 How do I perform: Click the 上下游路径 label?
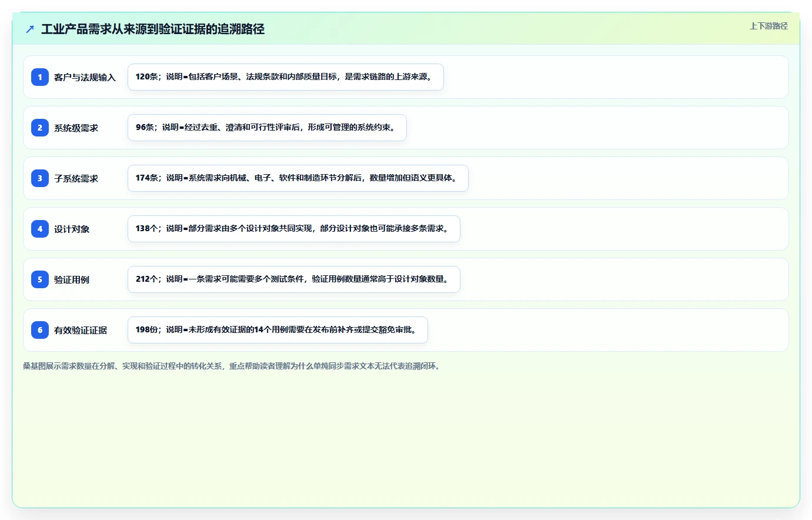[x=768, y=26]
